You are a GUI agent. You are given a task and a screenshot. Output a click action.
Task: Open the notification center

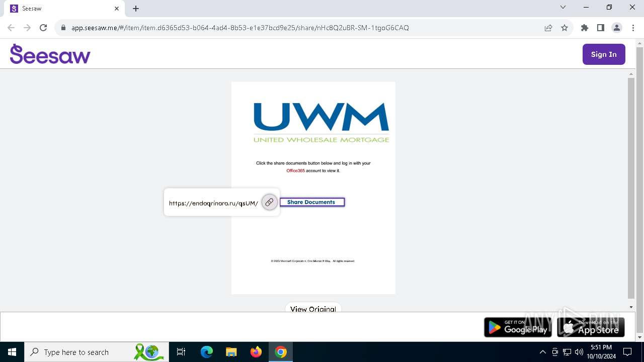[x=627, y=352]
